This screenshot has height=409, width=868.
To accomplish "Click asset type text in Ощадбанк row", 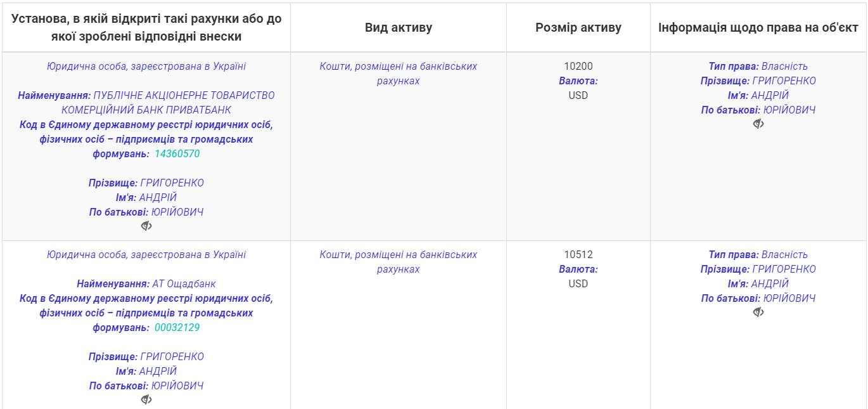I will [399, 262].
